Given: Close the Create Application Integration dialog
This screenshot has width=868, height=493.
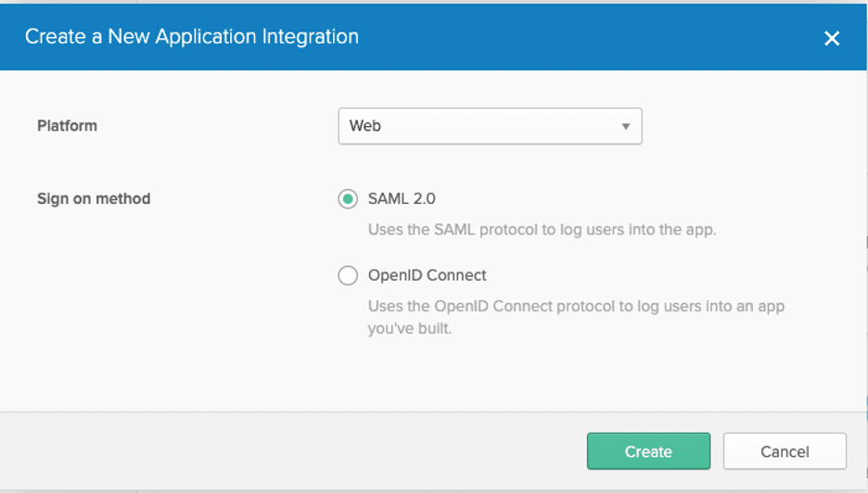Looking at the screenshot, I should pyautogui.click(x=832, y=38).
